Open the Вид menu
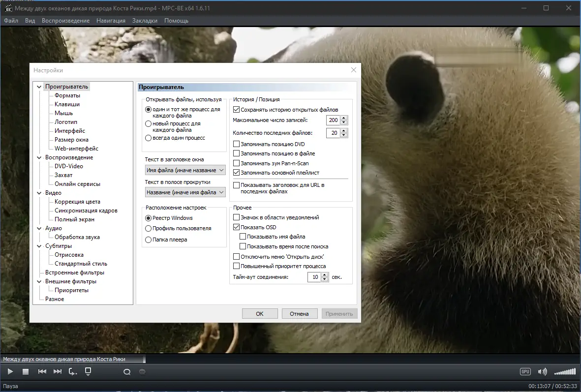The height and width of the screenshot is (392, 581). click(30, 21)
